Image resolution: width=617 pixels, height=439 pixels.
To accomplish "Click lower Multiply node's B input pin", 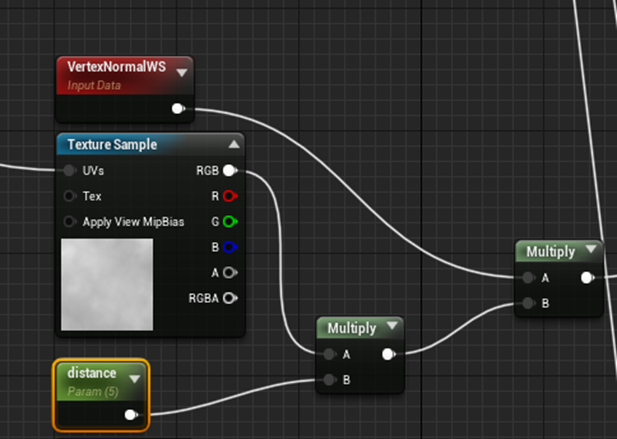I will [330, 380].
